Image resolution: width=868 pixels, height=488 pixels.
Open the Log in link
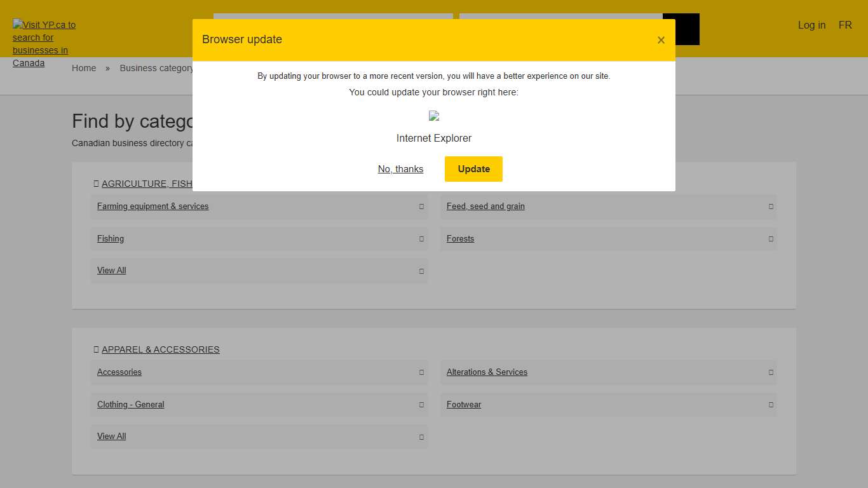pos(811,25)
